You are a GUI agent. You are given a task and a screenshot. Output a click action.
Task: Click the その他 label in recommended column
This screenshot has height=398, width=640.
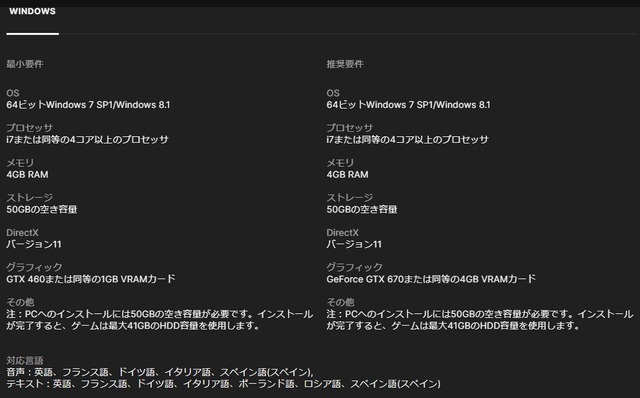tap(340, 302)
